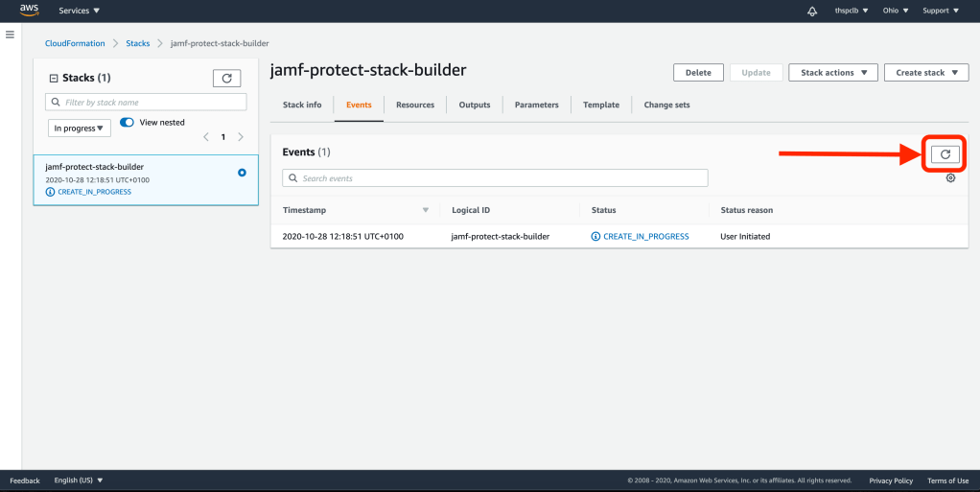Open the In progress filter dropdown
The width and height of the screenshot is (980, 492).
pos(80,128)
